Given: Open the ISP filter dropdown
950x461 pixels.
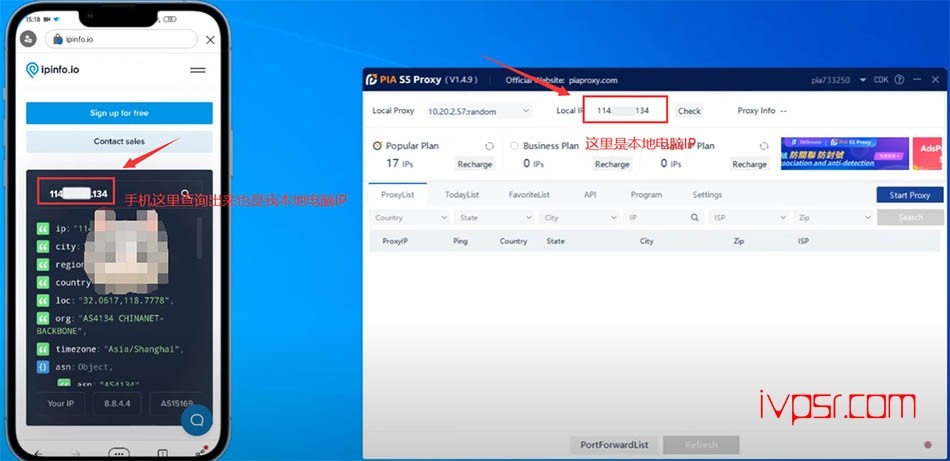Looking at the screenshot, I should (x=749, y=217).
